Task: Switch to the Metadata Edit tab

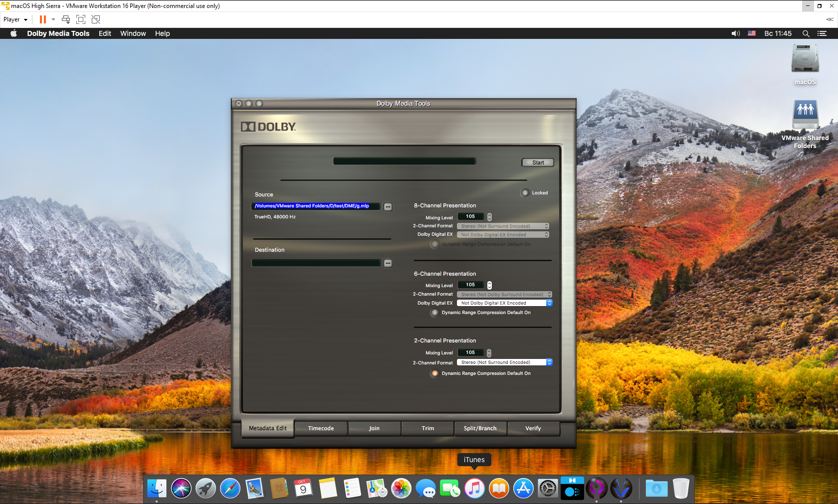Action: (x=268, y=428)
